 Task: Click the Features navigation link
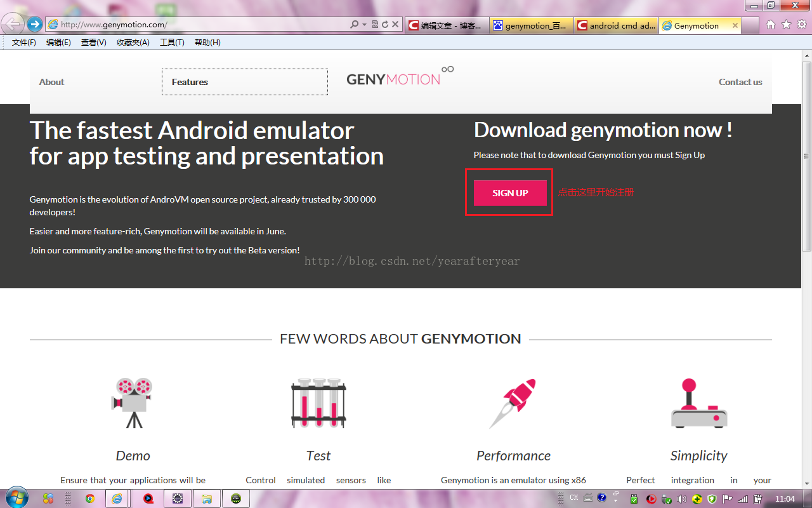[190, 82]
